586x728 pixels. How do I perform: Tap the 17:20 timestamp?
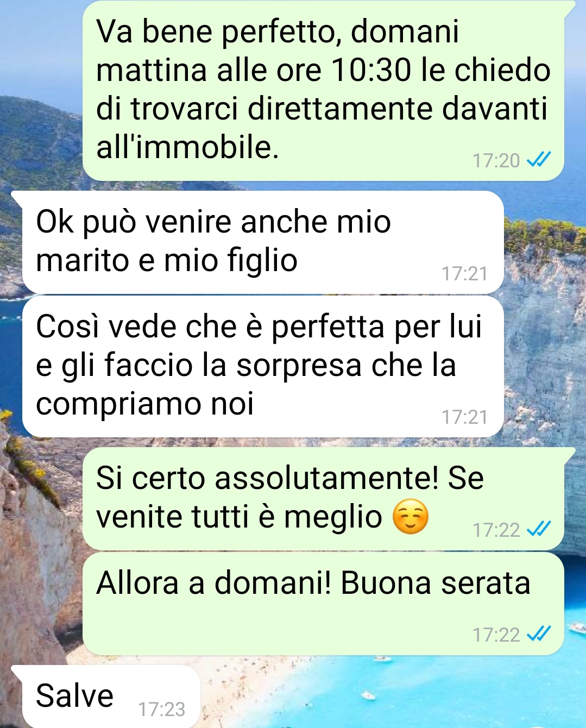pos(496,161)
